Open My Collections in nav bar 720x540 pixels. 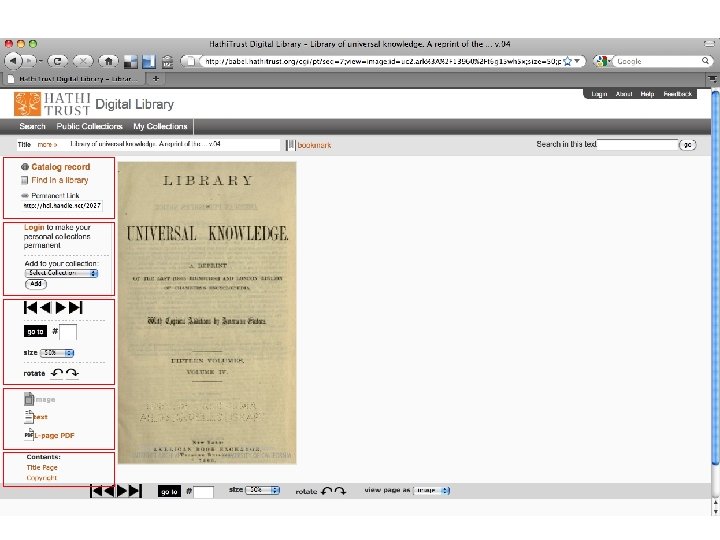[160, 126]
